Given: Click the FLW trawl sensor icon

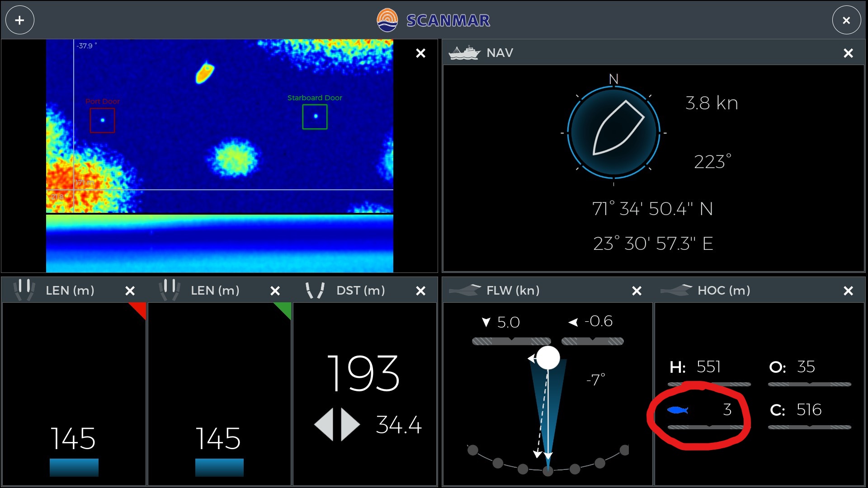Looking at the screenshot, I should pyautogui.click(x=465, y=291).
